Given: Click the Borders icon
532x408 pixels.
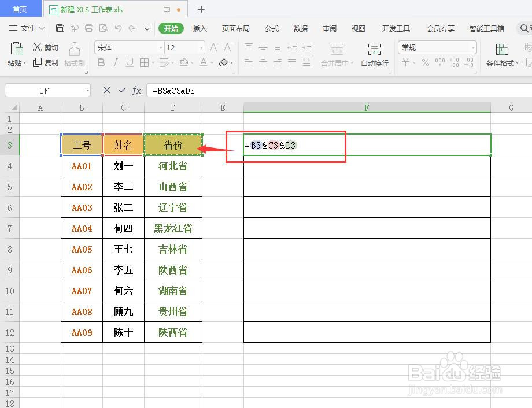Looking at the screenshot, I should pos(144,62).
